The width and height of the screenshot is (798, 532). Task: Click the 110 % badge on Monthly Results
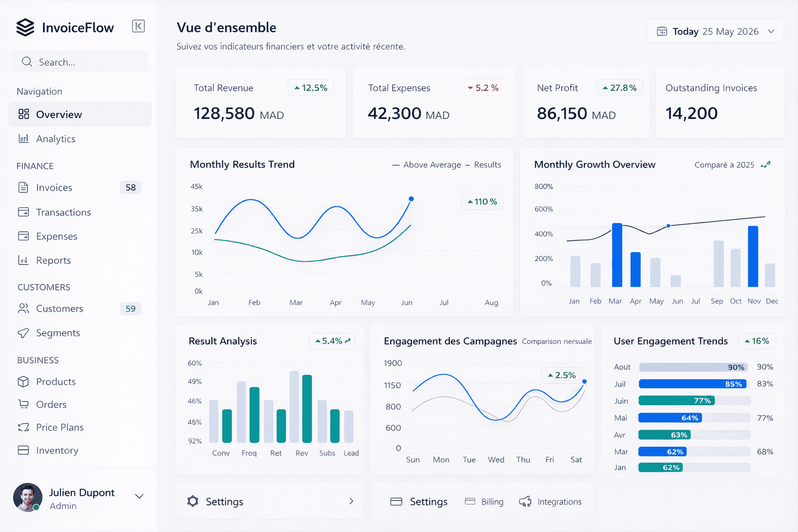click(483, 202)
